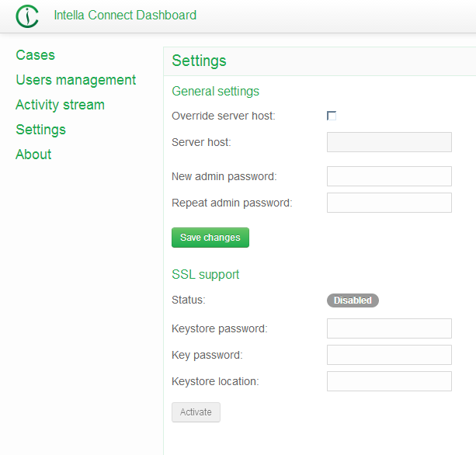Click the Intella Connect logo icon
This screenshot has height=455, width=476.
[27, 16]
